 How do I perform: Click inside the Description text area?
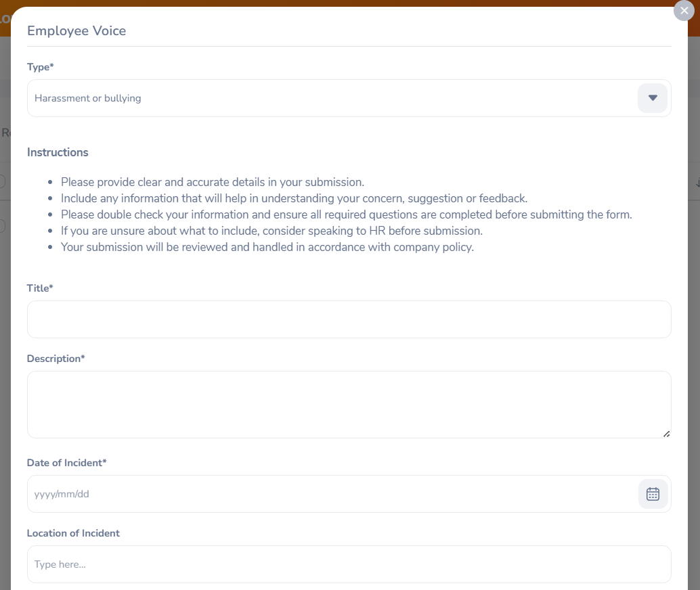(x=349, y=404)
